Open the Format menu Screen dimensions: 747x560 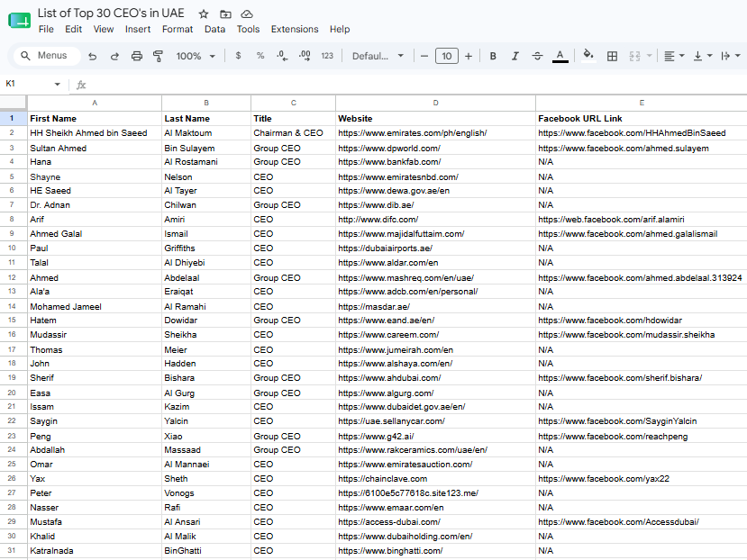pos(178,29)
